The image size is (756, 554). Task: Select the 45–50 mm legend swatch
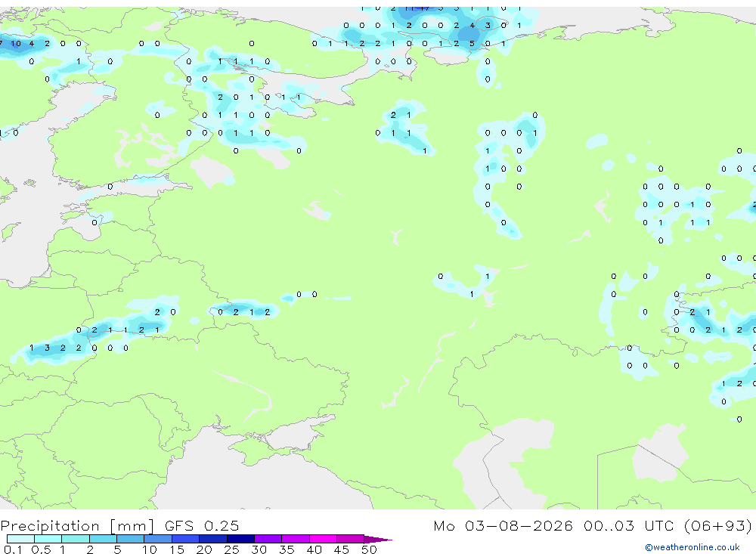[x=351, y=539]
